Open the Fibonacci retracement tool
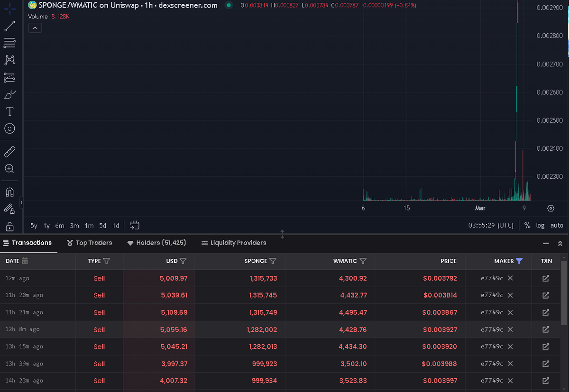569x392 pixels. pyautogui.click(x=9, y=43)
